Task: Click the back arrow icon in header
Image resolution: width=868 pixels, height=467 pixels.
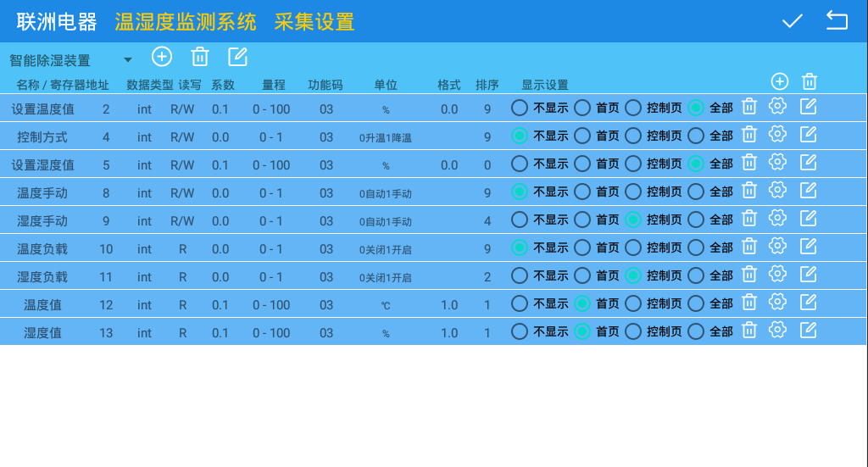Action: 837,21
